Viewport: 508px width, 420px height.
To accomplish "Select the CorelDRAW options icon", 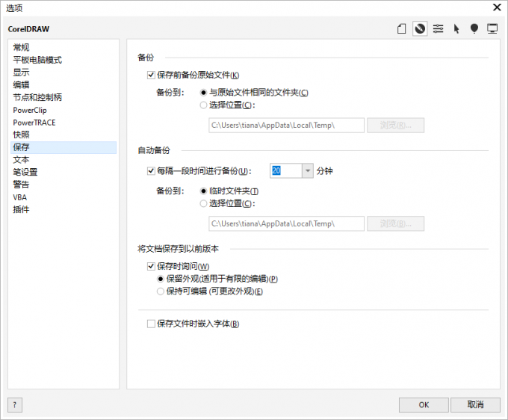I will [x=420, y=29].
